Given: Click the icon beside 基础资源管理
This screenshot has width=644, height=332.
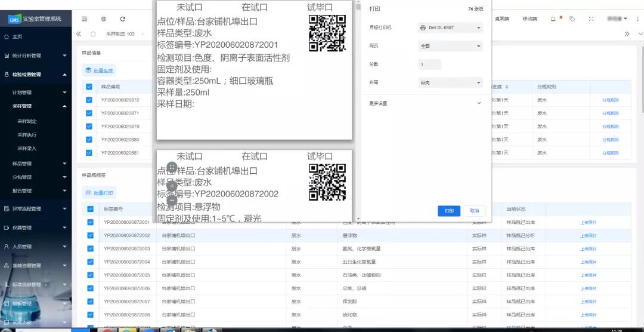Looking at the screenshot, I should click(x=7, y=265).
